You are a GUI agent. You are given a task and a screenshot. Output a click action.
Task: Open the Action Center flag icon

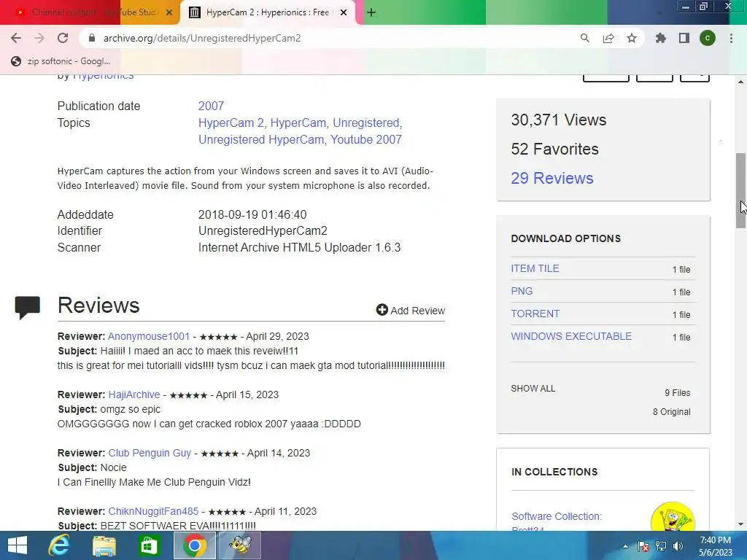coord(643,546)
